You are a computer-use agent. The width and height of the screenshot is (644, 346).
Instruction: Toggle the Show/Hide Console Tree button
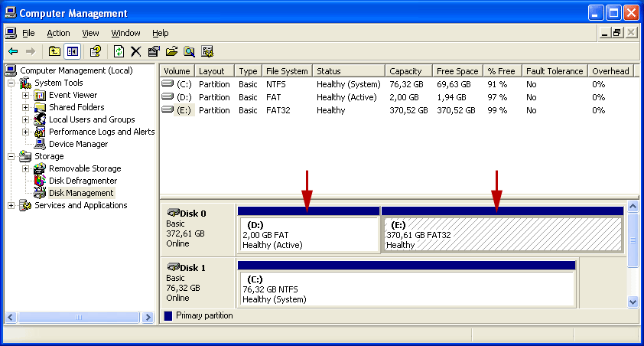click(73, 51)
